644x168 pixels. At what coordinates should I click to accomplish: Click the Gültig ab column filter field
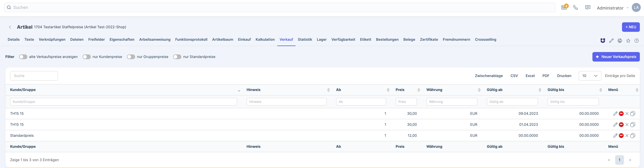click(512, 102)
